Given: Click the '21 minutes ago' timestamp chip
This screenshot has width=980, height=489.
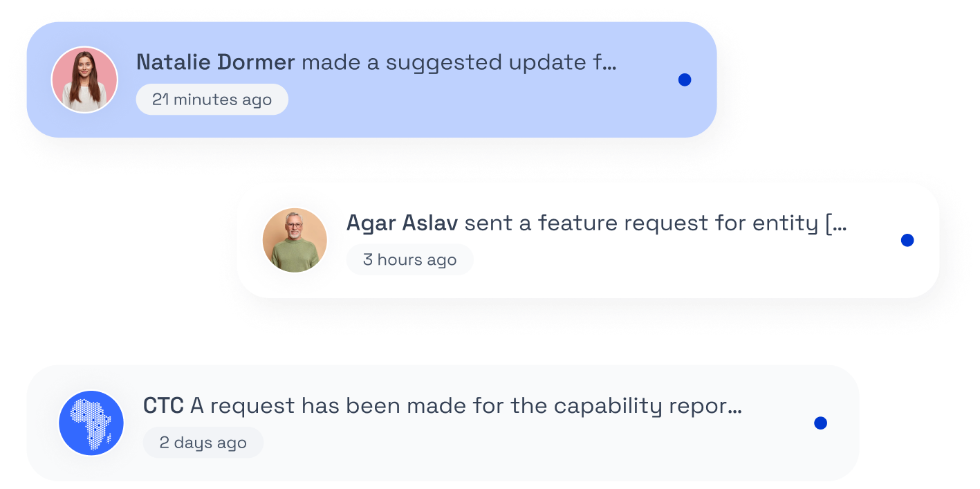Looking at the screenshot, I should pos(212,100).
